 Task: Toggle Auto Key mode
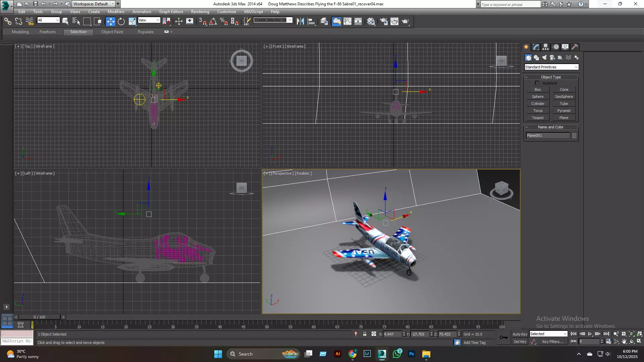(x=520, y=334)
